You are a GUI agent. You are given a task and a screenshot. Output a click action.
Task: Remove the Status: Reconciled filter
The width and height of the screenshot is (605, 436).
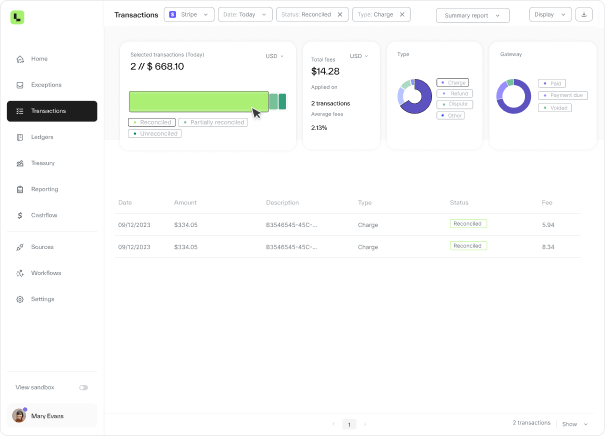[340, 15]
